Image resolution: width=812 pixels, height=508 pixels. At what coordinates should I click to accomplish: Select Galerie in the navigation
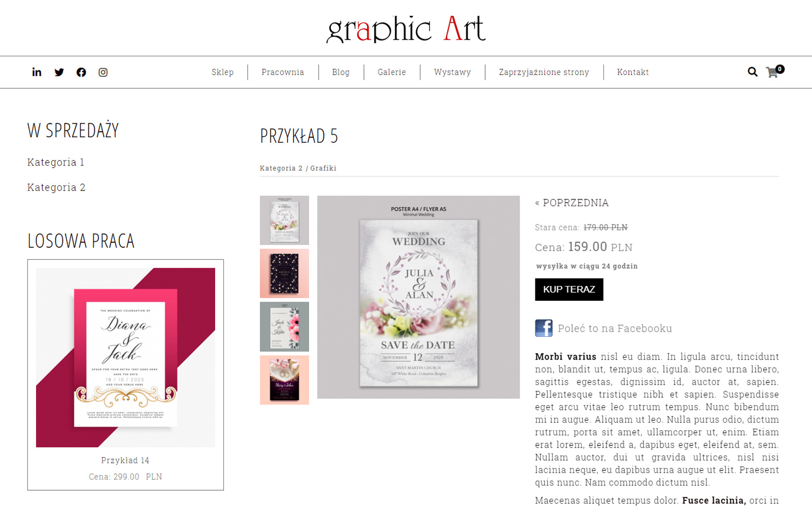[x=392, y=72]
